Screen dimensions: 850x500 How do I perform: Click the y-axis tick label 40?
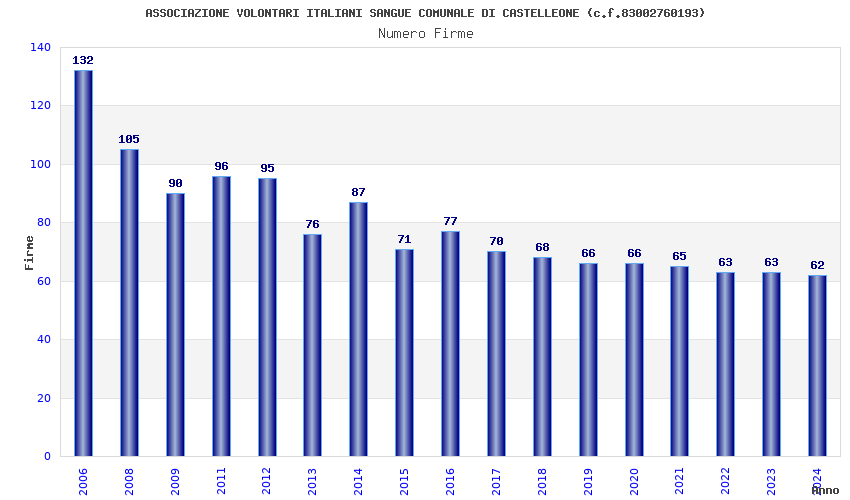pos(44,339)
